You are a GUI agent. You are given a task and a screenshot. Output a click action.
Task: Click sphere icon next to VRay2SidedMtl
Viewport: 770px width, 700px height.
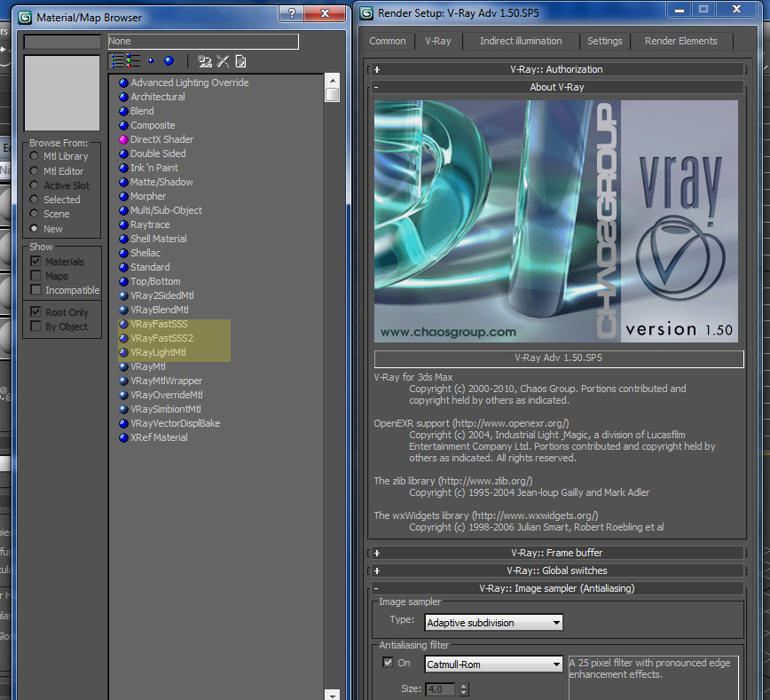(x=123, y=296)
